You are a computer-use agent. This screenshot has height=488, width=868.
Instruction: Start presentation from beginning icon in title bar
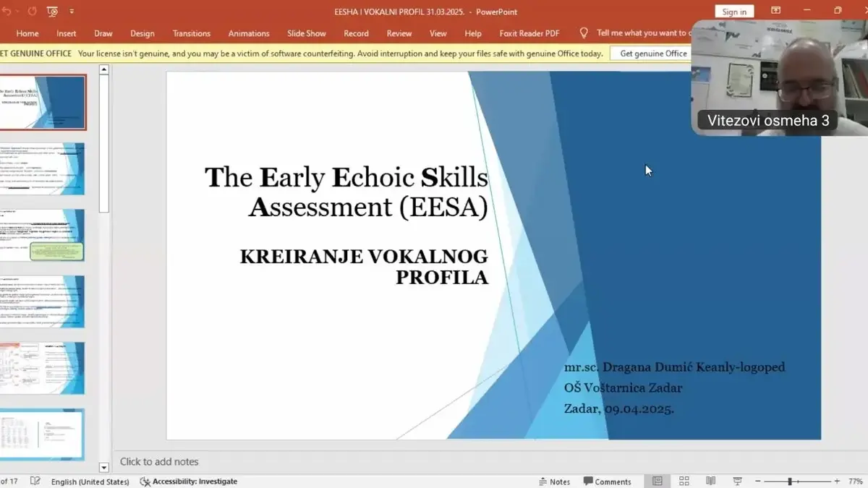pos(52,12)
